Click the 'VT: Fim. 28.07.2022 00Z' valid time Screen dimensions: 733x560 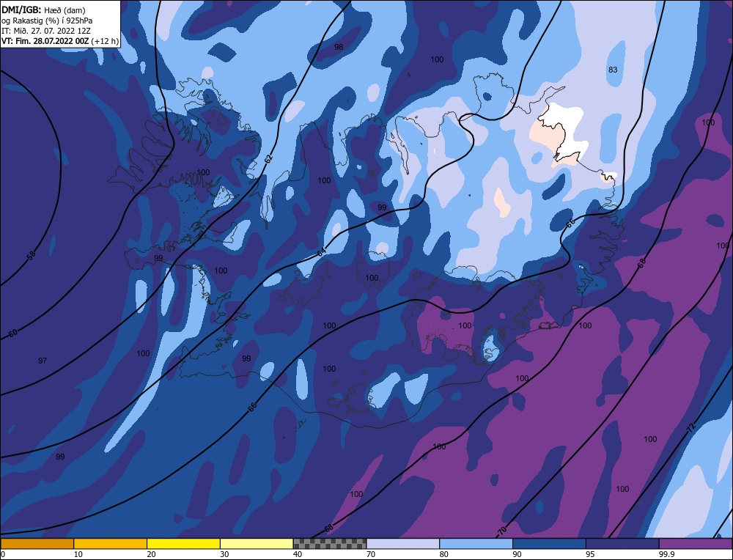click(45, 41)
